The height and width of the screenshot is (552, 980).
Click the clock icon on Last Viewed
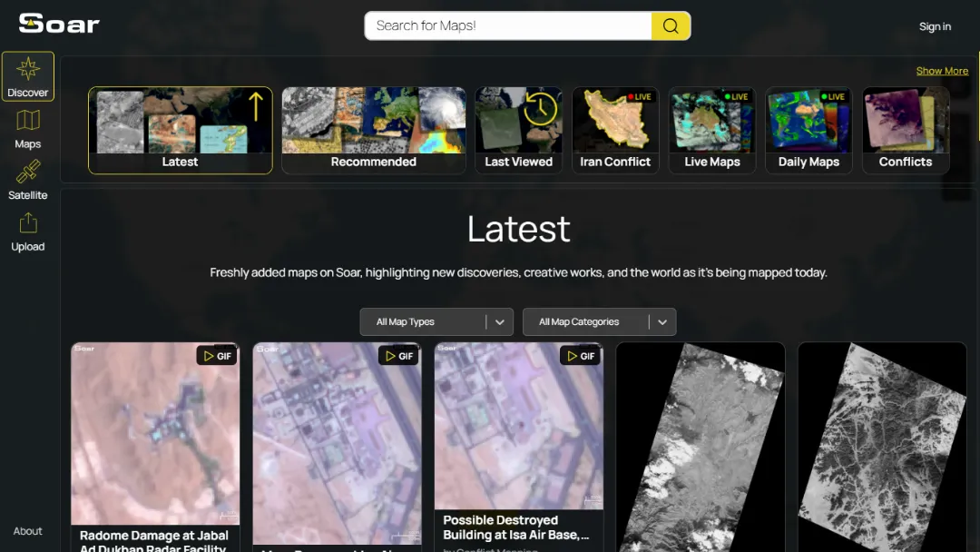[540, 109]
